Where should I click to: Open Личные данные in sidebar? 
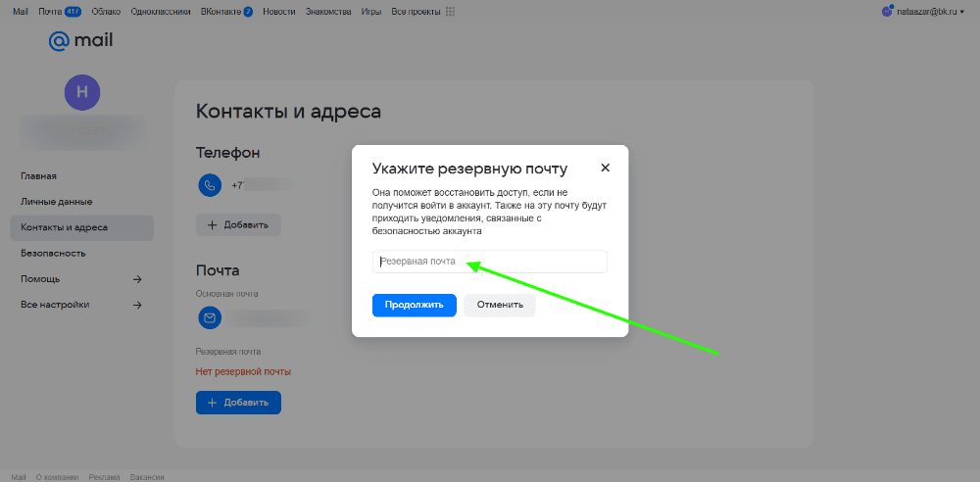[56, 202]
